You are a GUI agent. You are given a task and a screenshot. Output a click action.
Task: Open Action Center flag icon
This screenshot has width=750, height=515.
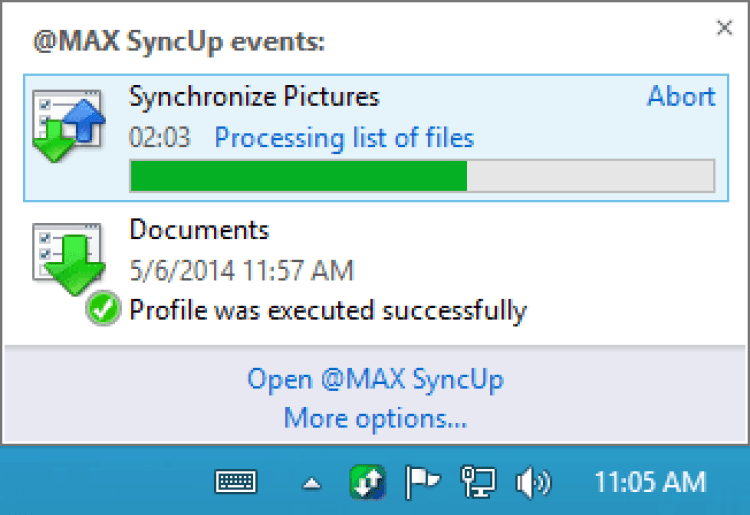[422, 482]
